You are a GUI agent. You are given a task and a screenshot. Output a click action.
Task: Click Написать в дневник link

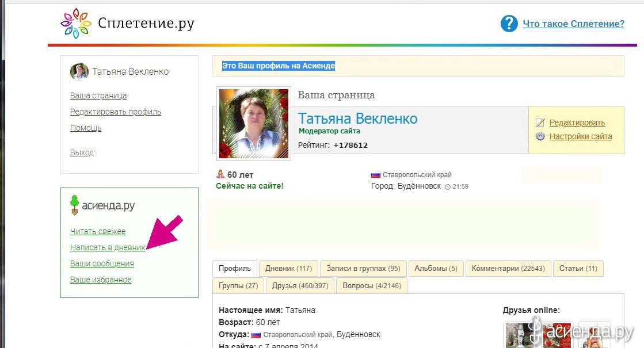tap(108, 247)
